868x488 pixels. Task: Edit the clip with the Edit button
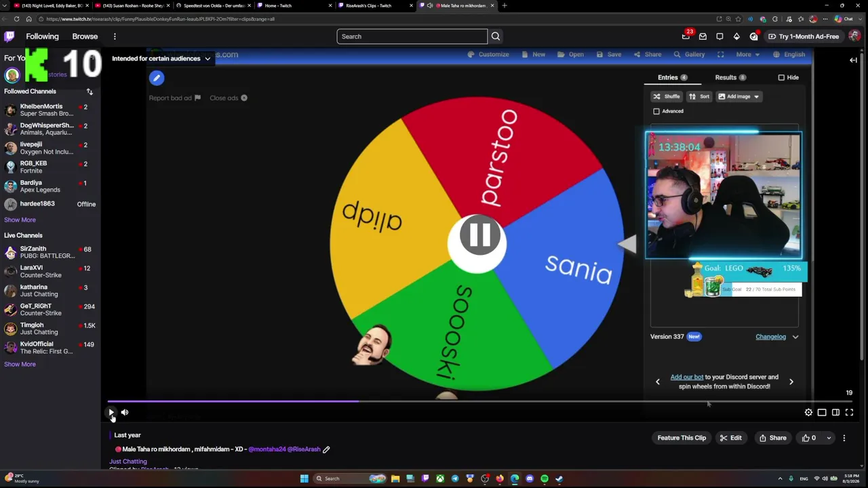730,438
